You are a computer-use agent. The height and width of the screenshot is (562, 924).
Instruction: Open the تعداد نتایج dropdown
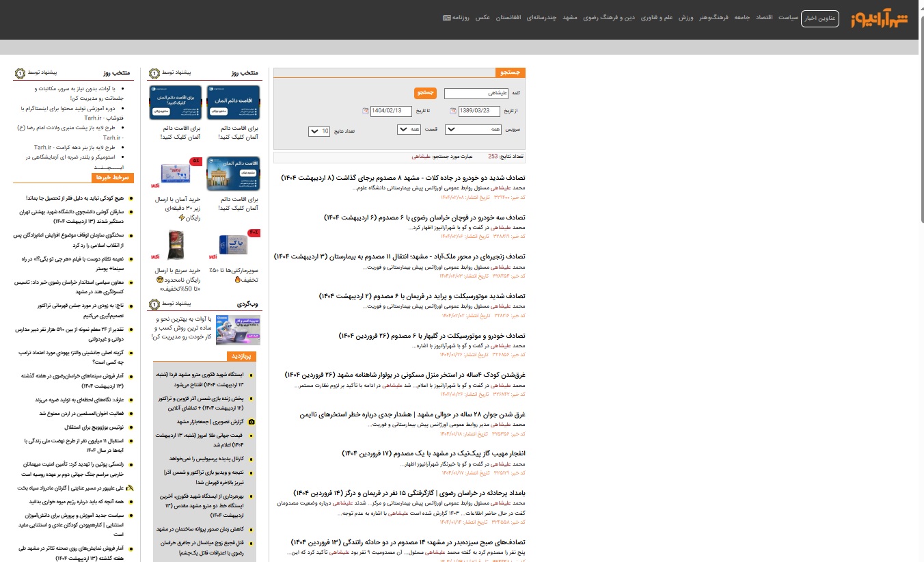point(320,131)
